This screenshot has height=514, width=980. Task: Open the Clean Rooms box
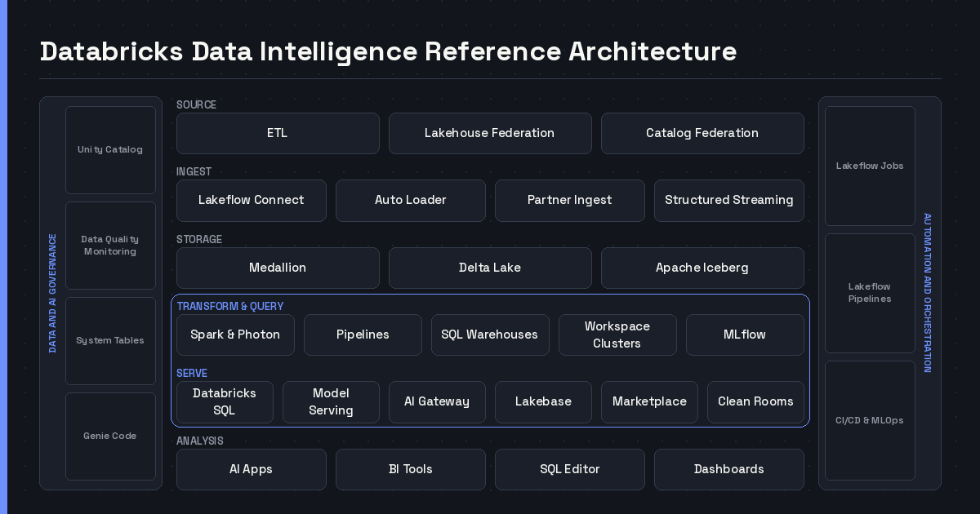pyautogui.click(x=755, y=402)
